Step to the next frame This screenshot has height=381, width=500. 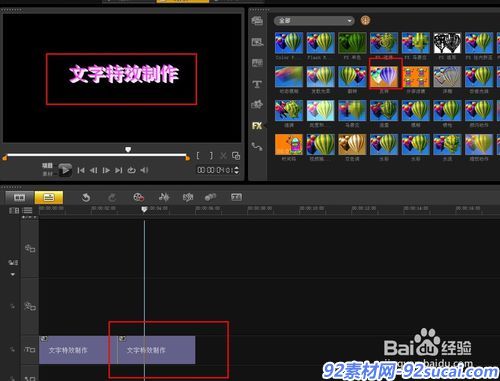point(106,170)
